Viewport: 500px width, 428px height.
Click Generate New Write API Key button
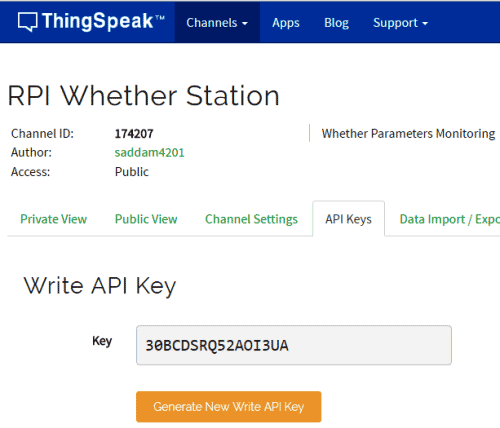point(229,407)
